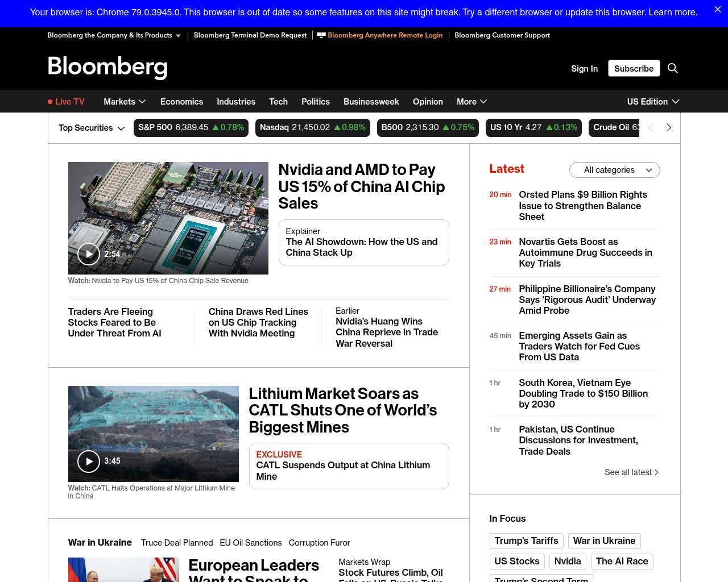Read China Draws Red Lines article
The width and height of the screenshot is (728, 582).
(x=258, y=322)
